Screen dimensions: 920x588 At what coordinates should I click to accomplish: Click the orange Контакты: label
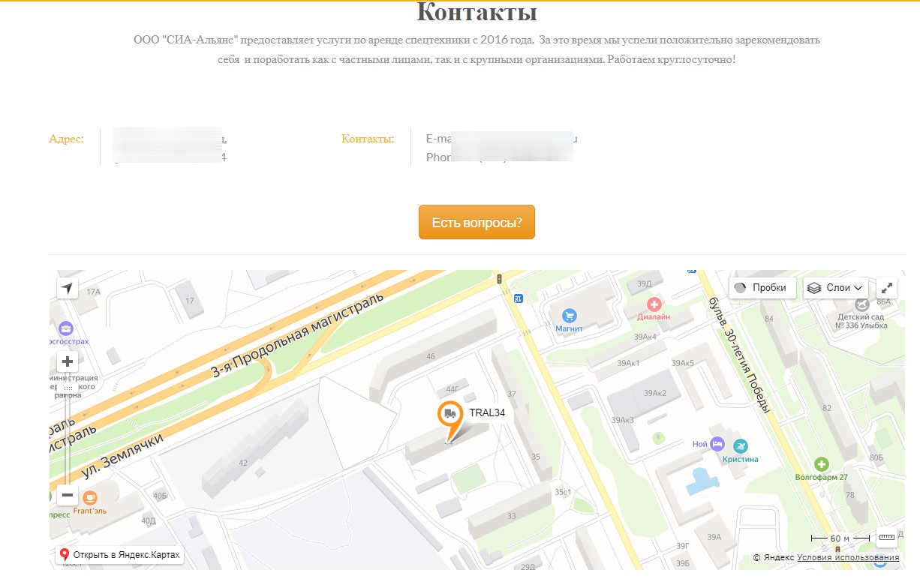[x=368, y=139]
